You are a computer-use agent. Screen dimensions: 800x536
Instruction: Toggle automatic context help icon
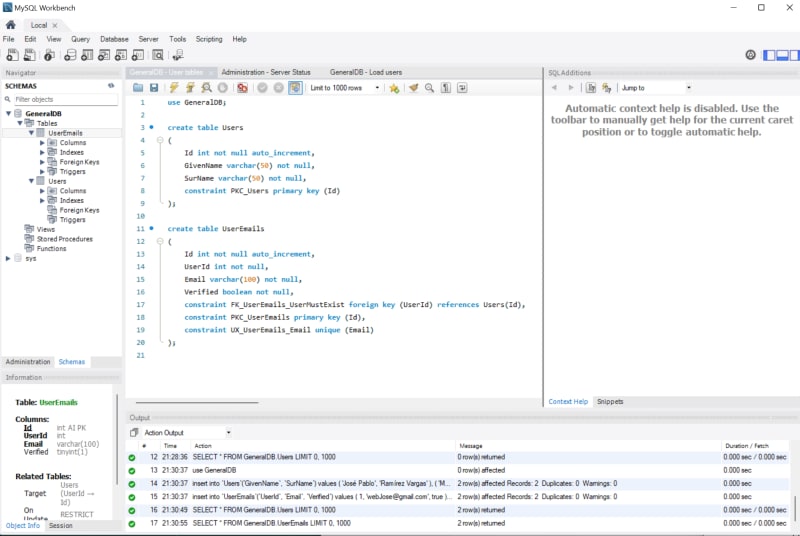coord(607,88)
